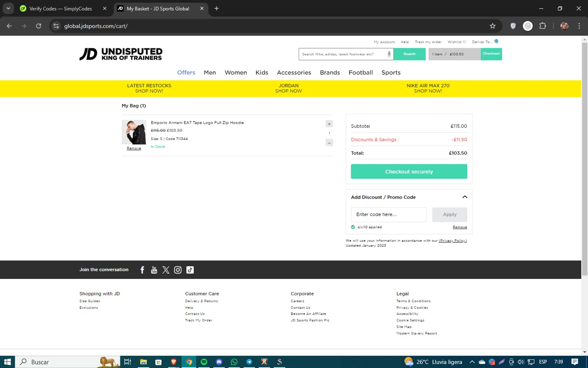Remove the Emporio Armani hoodie from bag
This screenshot has height=368, width=588.
pyautogui.click(x=134, y=148)
